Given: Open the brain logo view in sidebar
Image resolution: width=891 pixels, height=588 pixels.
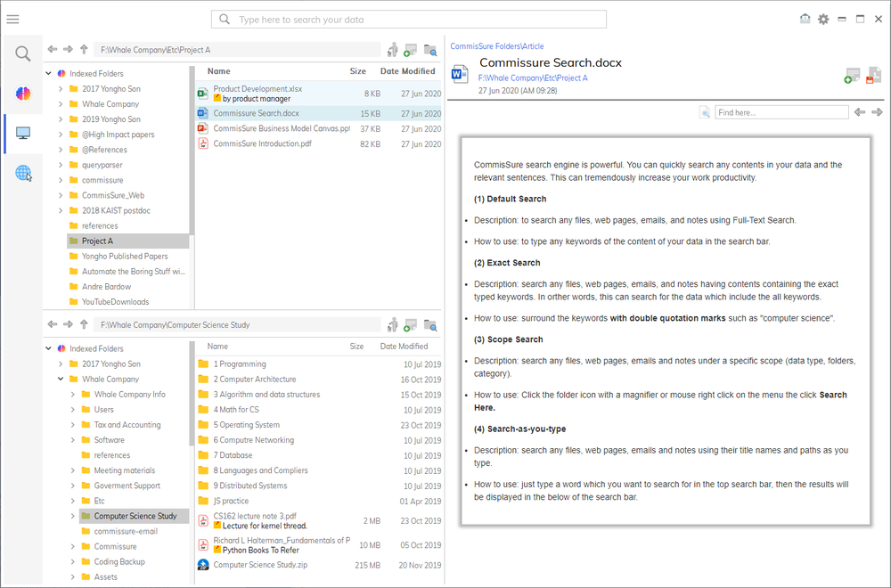Looking at the screenshot, I should coord(23,94).
